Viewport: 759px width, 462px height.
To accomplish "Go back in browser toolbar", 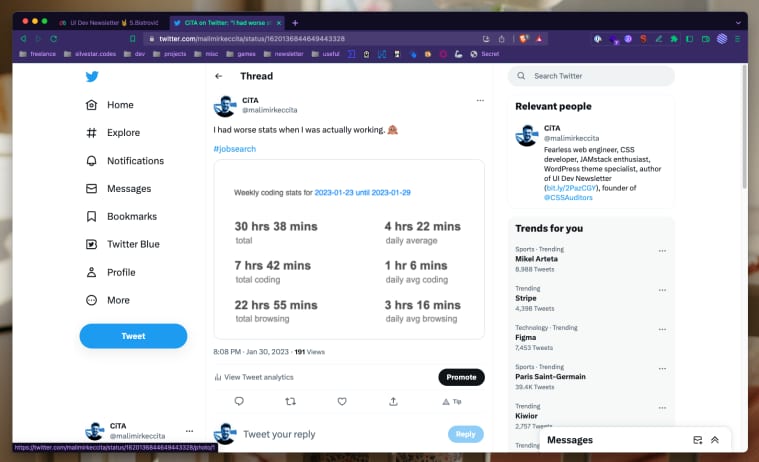I will pyautogui.click(x=23, y=39).
